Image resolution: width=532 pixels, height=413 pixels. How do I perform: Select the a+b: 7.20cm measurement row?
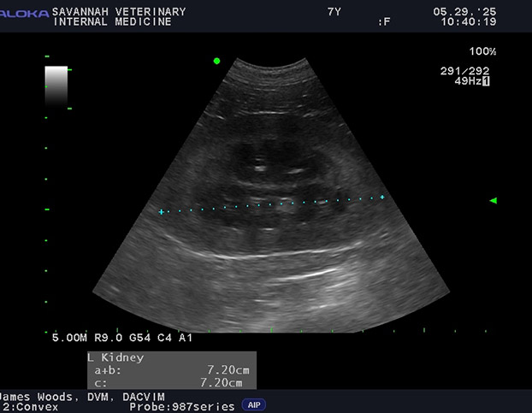pyautogui.click(x=172, y=370)
